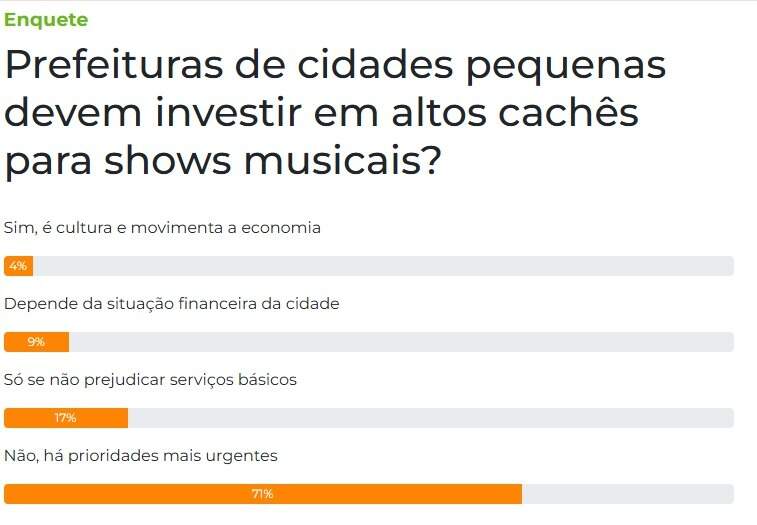Click the green Enquete section label
The height and width of the screenshot is (525, 757).
(46, 20)
